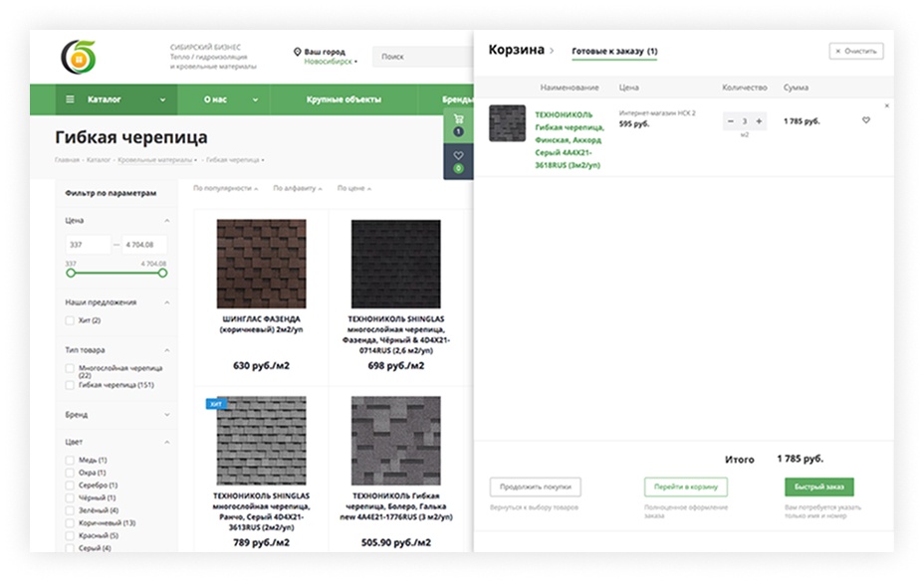
Task: Click the Продолжить покупки button
Action: tap(535, 487)
